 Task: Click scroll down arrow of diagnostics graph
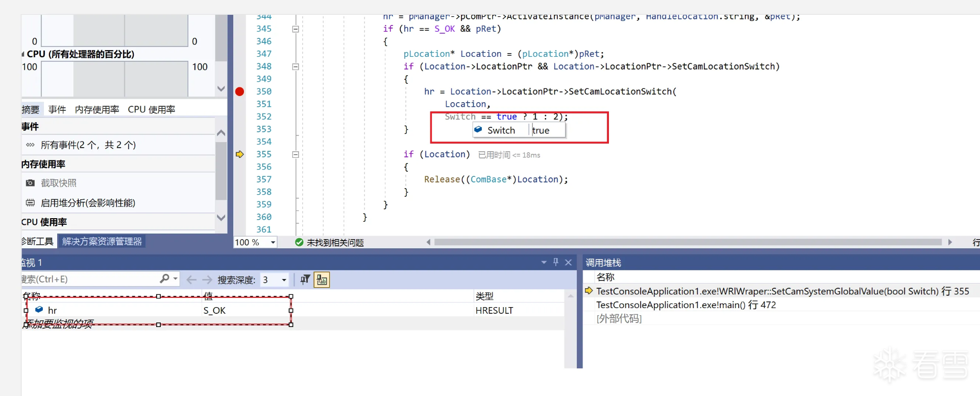[221, 88]
